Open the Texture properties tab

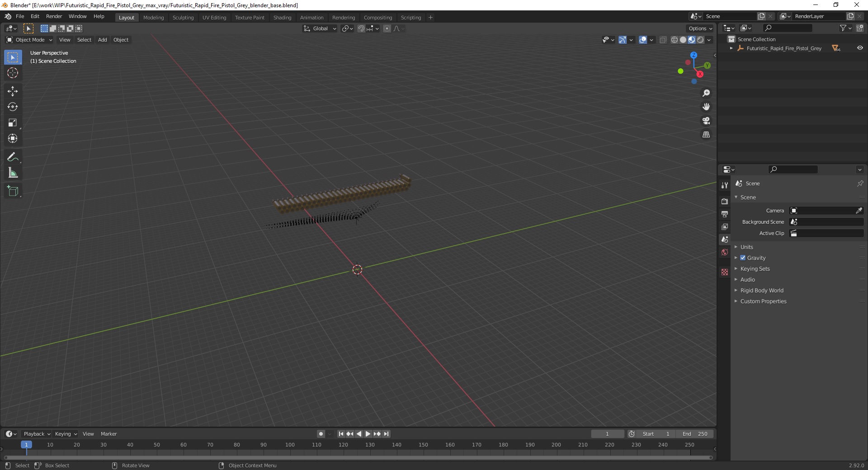[725, 272]
